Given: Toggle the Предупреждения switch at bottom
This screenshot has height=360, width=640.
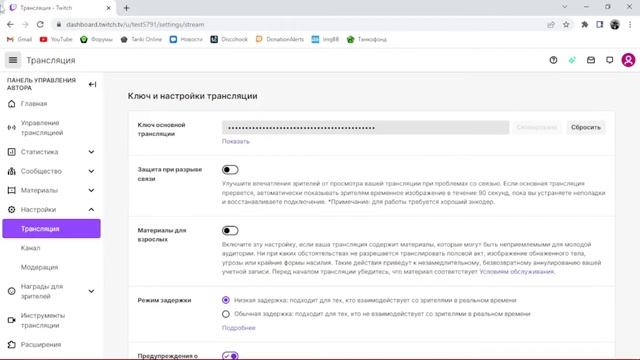Looking at the screenshot, I should (x=230, y=356).
